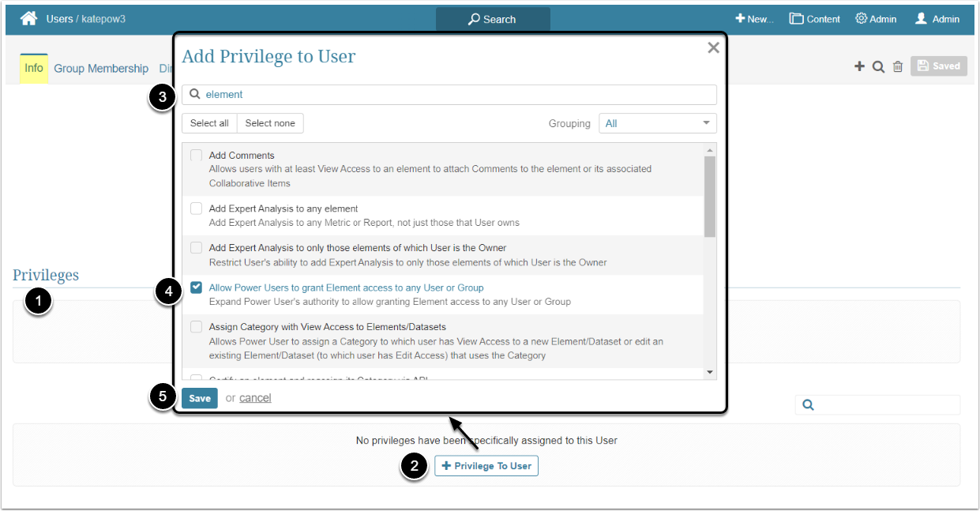Click the magnifier icon beside trash
Image resolution: width=980 pixels, height=511 pixels.
pyautogui.click(x=878, y=67)
